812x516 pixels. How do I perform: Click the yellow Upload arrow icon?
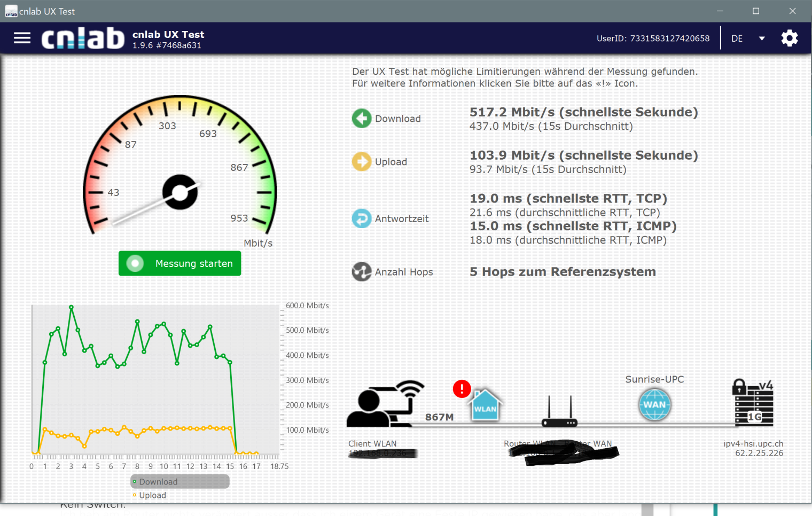pos(362,161)
